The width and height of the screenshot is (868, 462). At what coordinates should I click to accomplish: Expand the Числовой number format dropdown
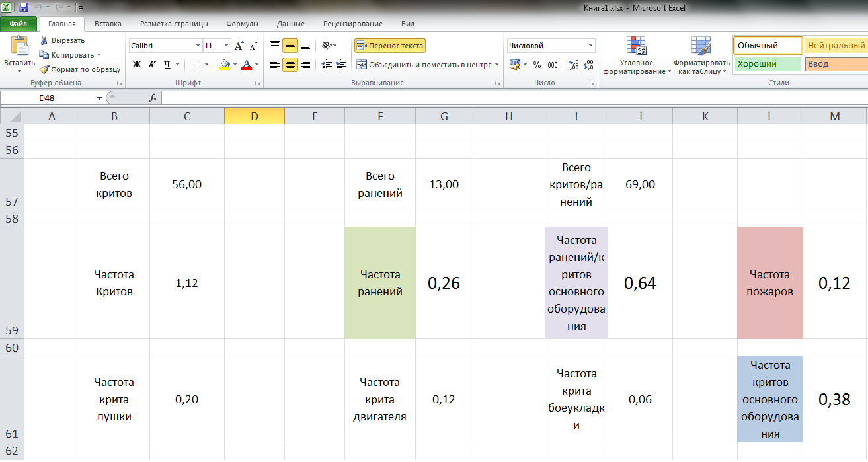tap(590, 46)
